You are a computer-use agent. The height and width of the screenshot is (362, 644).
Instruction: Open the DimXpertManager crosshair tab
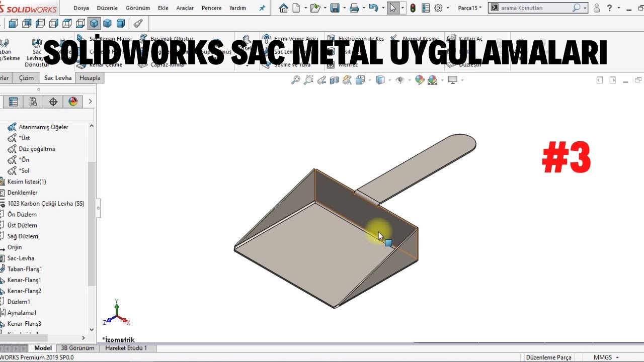pos(53,102)
